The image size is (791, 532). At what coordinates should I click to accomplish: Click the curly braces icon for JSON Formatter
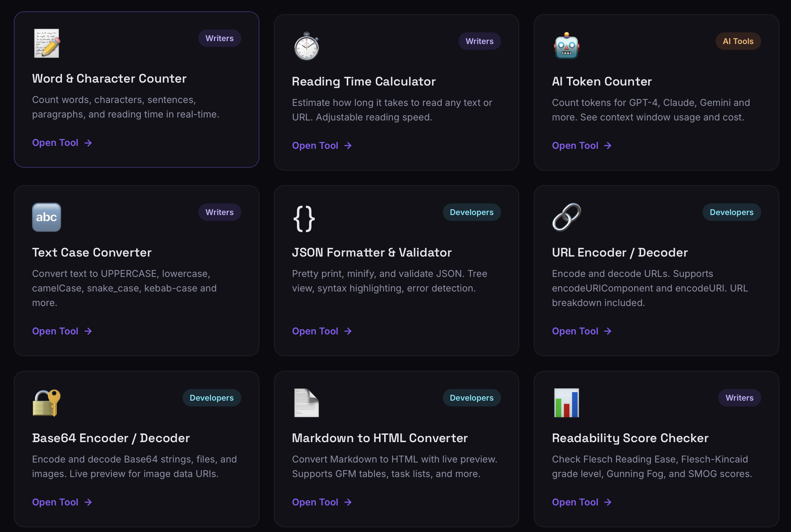pyautogui.click(x=304, y=219)
